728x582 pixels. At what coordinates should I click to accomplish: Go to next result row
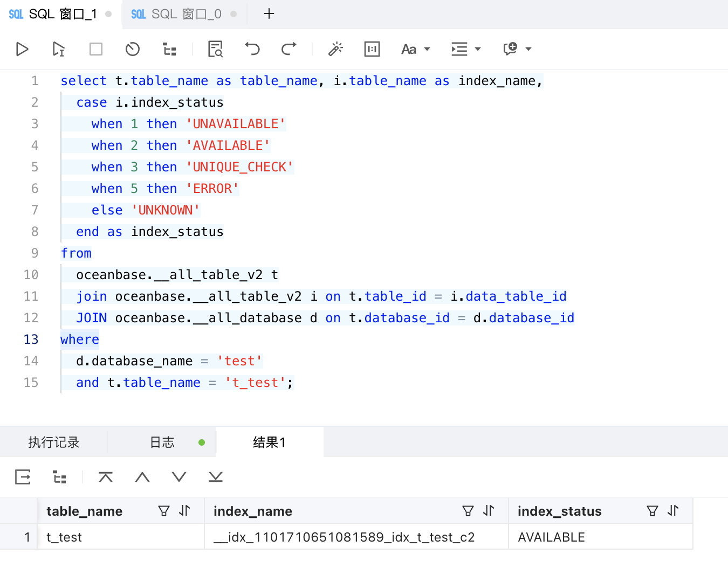point(179,477)
